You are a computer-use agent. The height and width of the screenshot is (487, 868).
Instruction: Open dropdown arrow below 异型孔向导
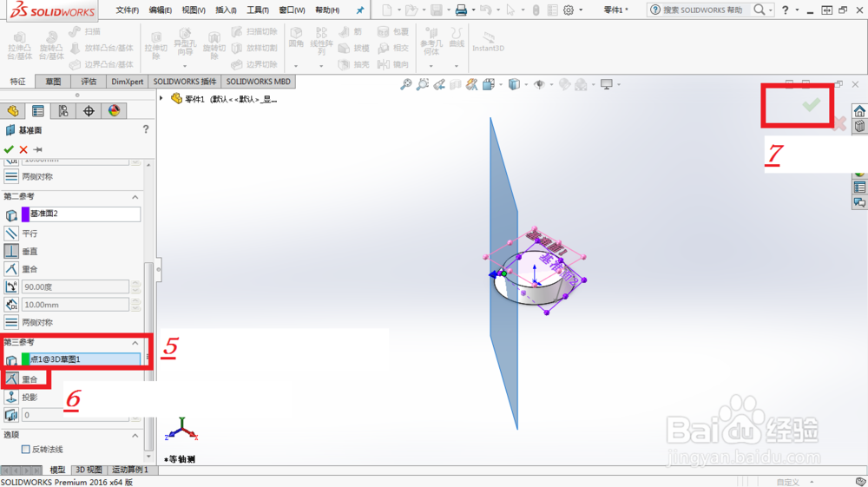point(185,66)
